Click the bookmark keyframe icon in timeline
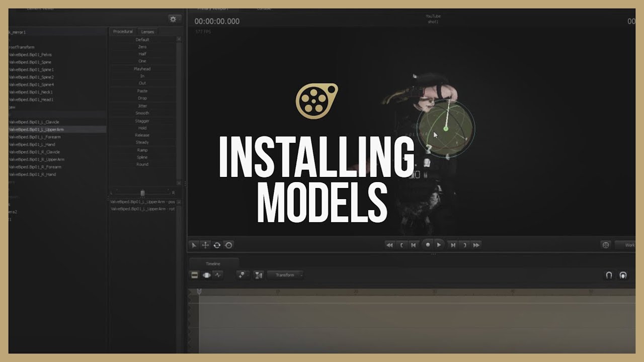 tap(243, 275)
